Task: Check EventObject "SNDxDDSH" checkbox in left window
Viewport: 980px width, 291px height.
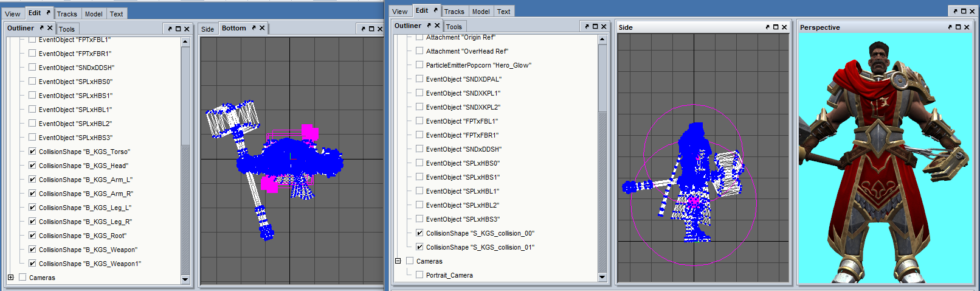Action: click(32, 68)
